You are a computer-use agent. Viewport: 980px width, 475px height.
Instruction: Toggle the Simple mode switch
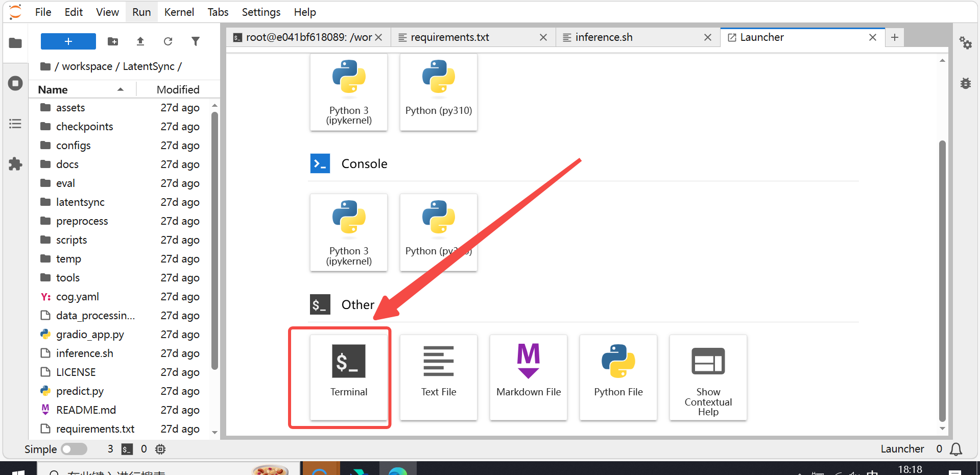pos(74,449)
